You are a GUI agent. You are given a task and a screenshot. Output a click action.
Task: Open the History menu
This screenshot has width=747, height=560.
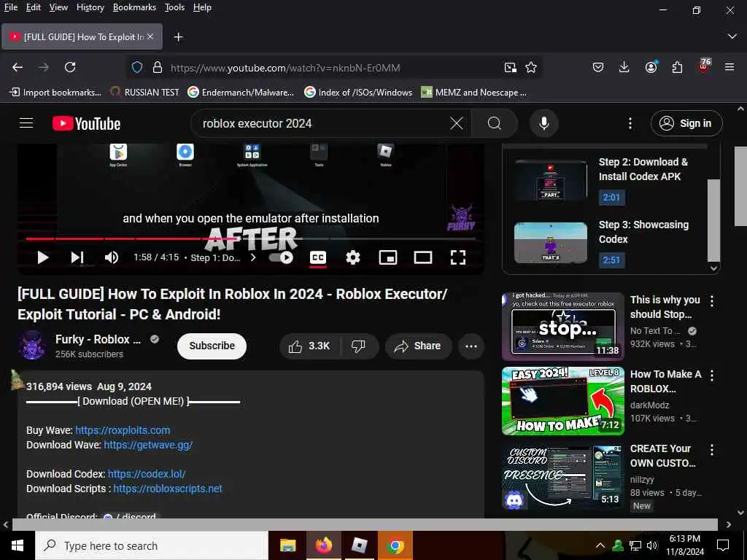[90, 7]
